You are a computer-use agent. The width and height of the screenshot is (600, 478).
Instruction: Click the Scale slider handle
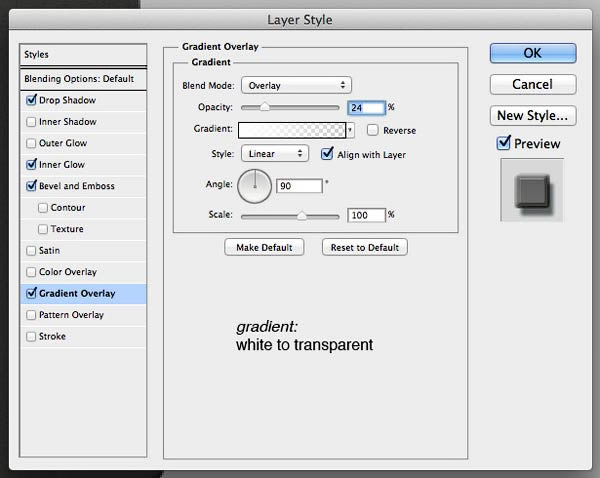302,216
